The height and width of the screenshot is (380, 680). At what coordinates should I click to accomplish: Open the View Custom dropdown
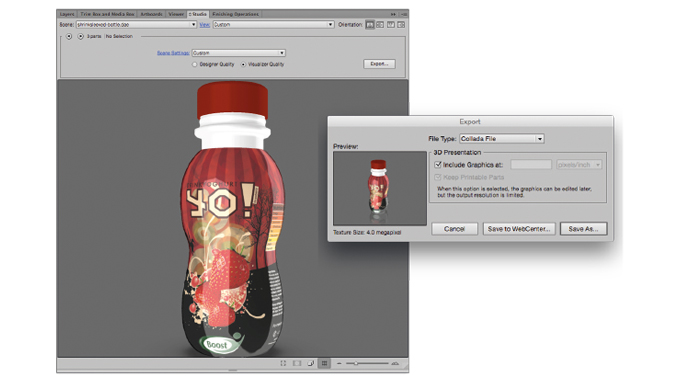(x=273, y=25)
